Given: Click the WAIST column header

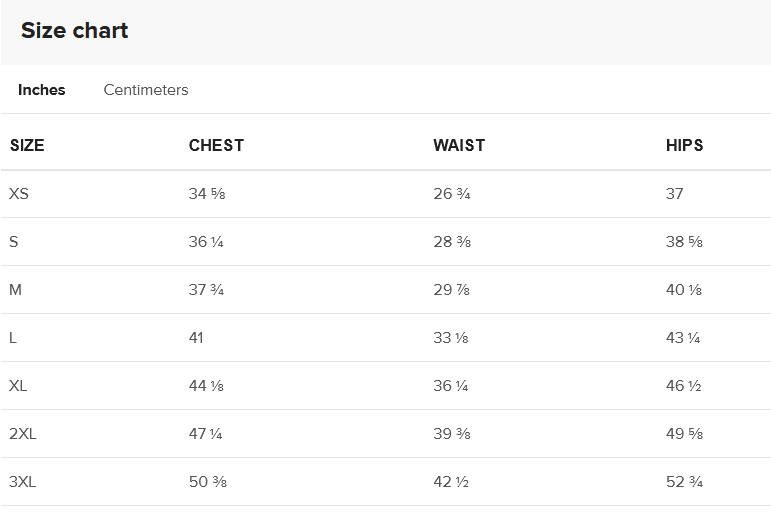Looking at the screenshot, I should coord(459,146).
